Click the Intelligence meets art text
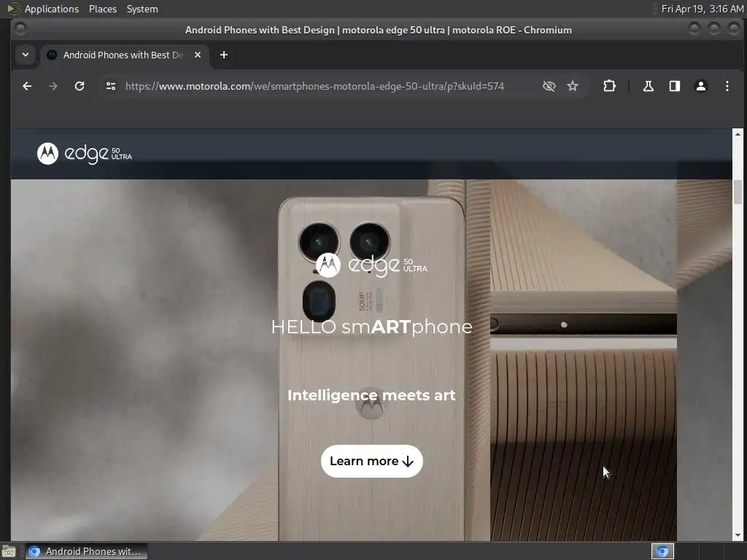The width and height of the screenshot is (747, 560). pyautogui.click(x=371, y=395)
